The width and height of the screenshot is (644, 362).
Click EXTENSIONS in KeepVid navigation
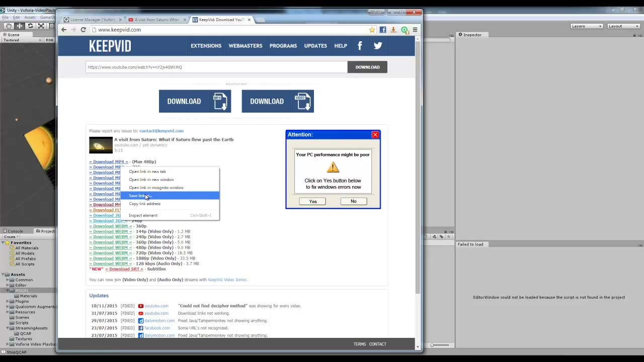click(x=206, y=46)
